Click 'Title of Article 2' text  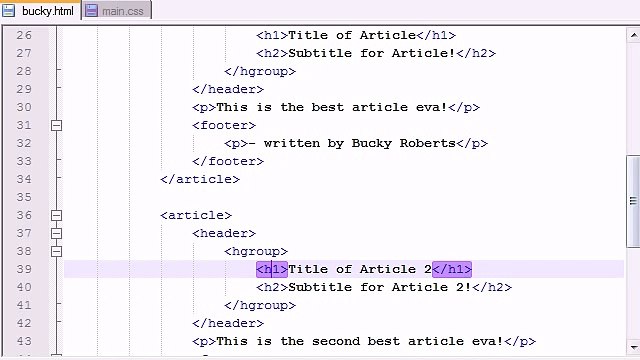point(360,269)
